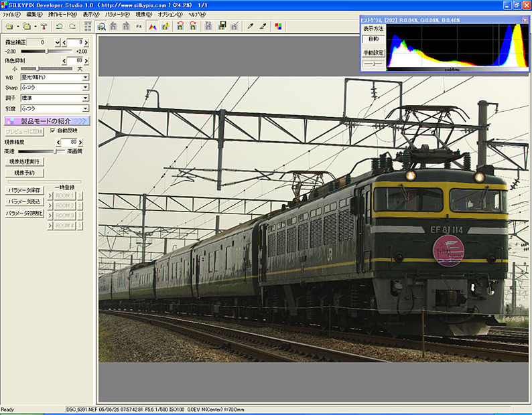Open the hammer settings tool icon

44,27
